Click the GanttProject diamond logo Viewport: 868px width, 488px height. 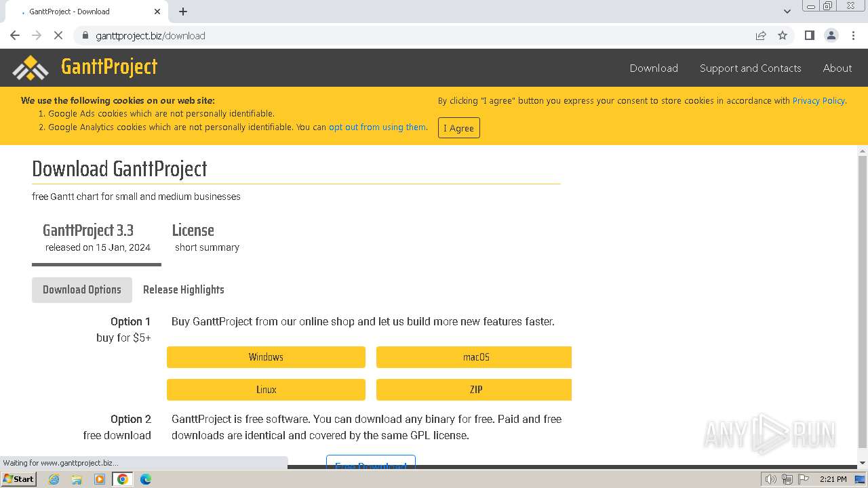coord(31,68)
